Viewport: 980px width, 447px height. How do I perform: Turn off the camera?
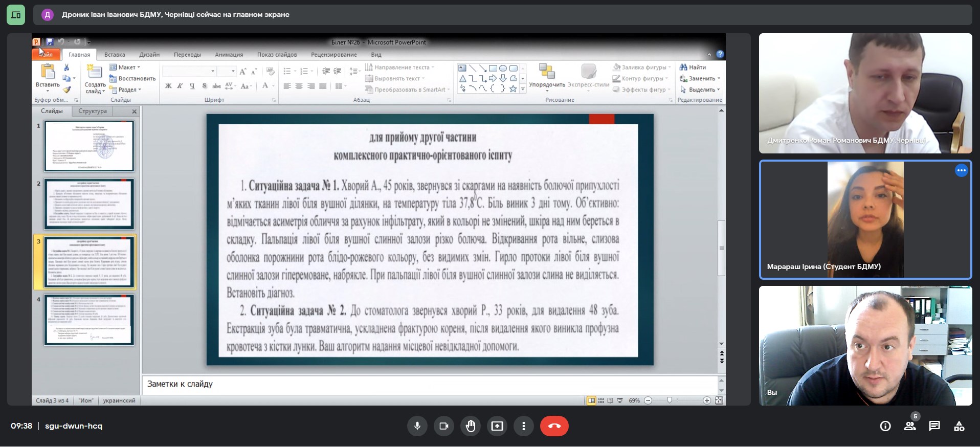[444, 426]
